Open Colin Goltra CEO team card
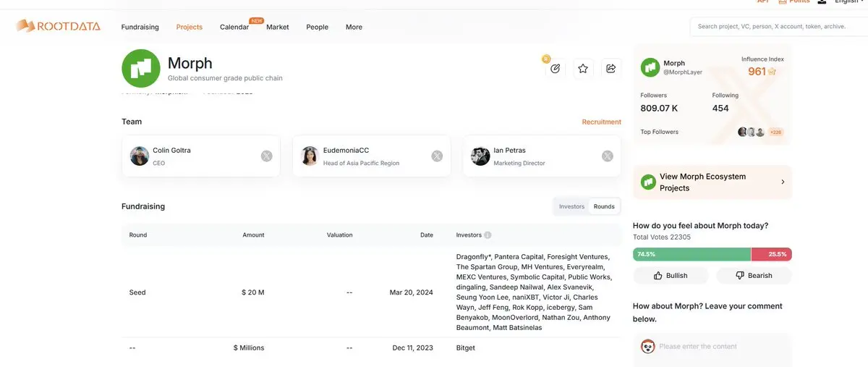 (x=201, y=156)
